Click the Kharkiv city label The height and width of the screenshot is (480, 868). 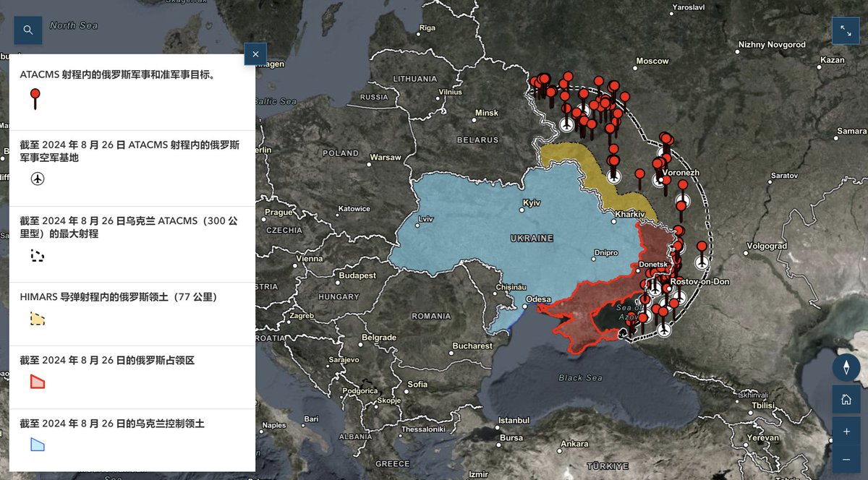click(629, 215)
